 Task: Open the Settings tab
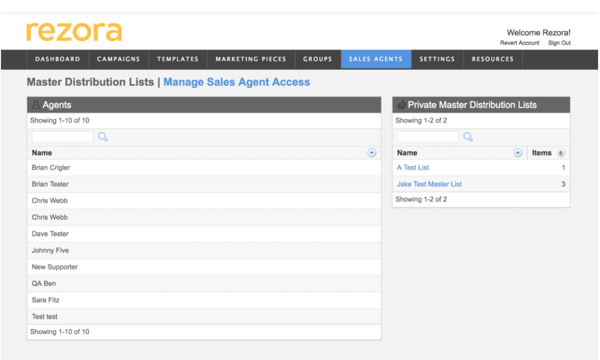[x=437, y=59]
